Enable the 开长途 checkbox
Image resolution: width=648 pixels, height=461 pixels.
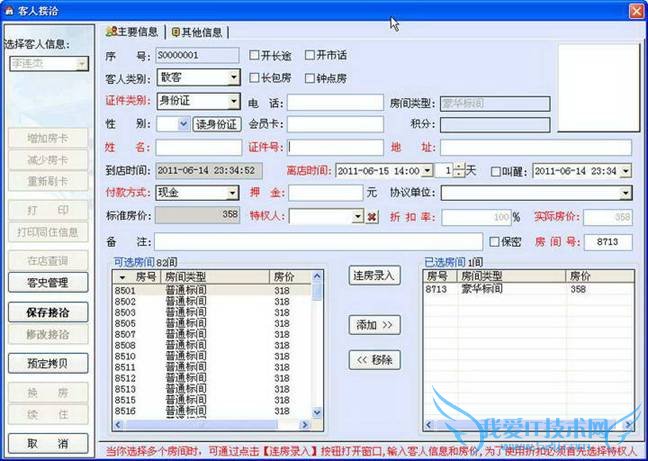(254, 55)
